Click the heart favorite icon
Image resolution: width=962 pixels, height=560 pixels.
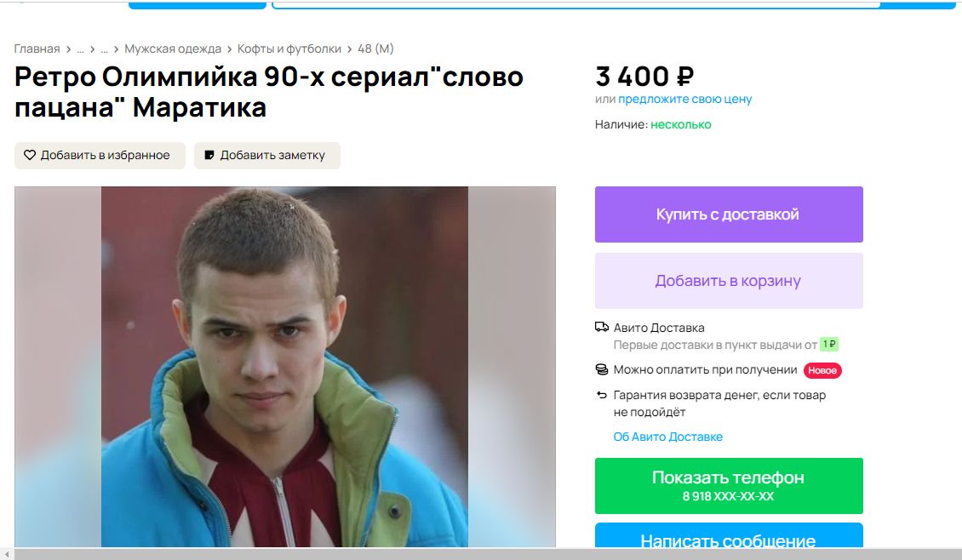[30, 155]
